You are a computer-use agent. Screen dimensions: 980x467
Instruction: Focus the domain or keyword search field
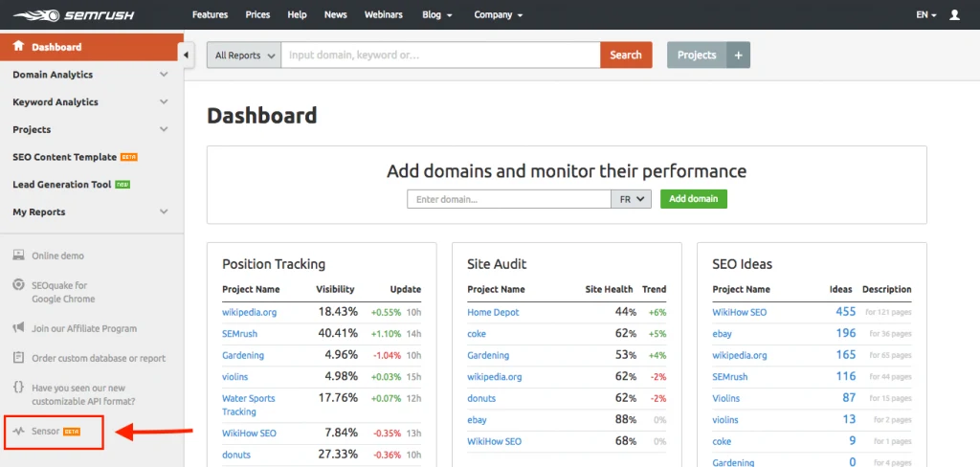[440, 55]
